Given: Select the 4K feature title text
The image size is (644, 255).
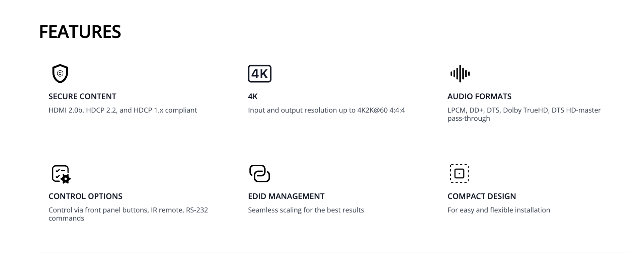Looking at the screenshot, I should tap(253, 97).
